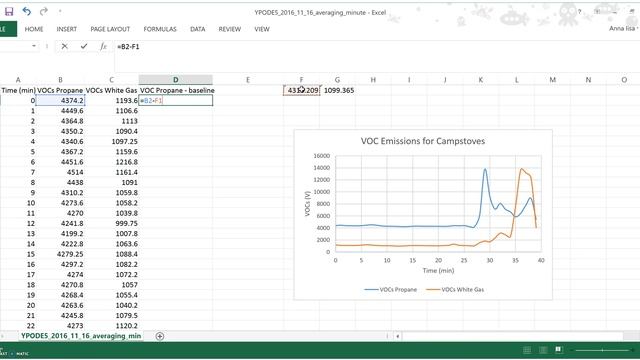Click the 'VOCs White Gas' header cell
640x360 pixels.
(x=111, y=90)
